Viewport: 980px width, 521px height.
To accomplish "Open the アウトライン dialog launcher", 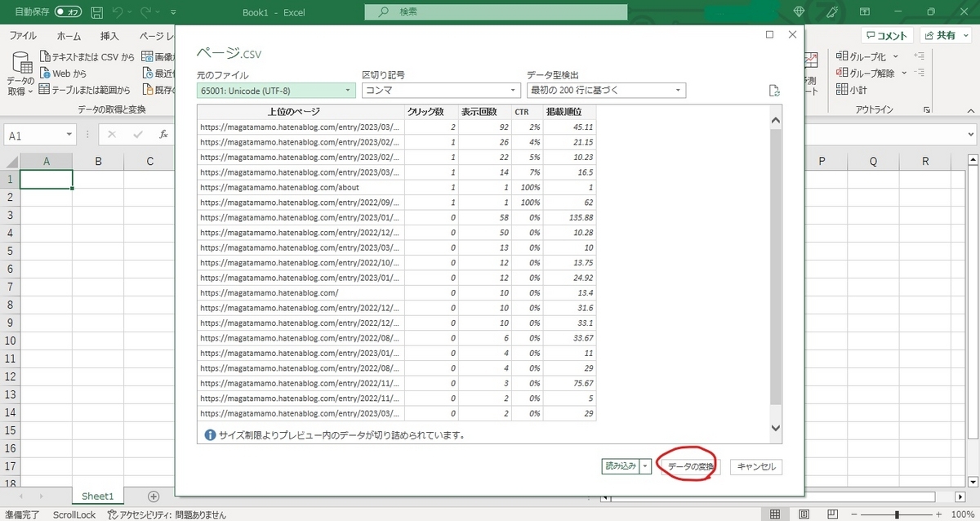I will pos(928,109).
